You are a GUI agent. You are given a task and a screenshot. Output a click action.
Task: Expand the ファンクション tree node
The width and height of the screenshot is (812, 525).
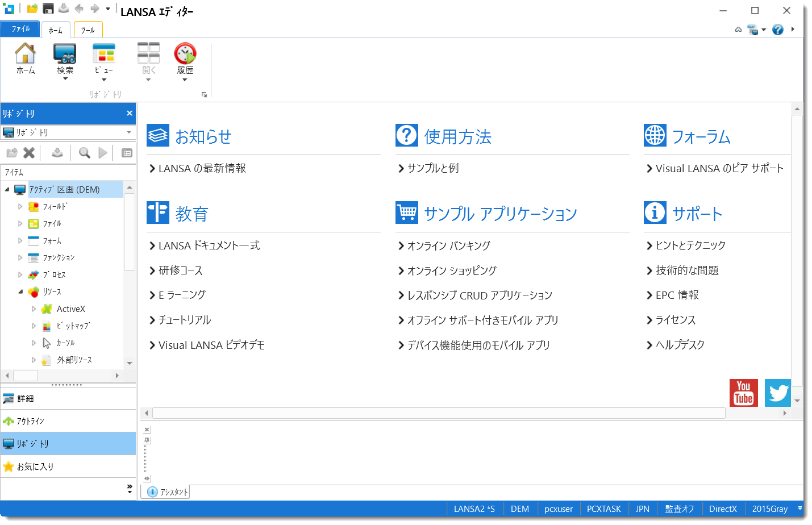(x=20, y=258)
